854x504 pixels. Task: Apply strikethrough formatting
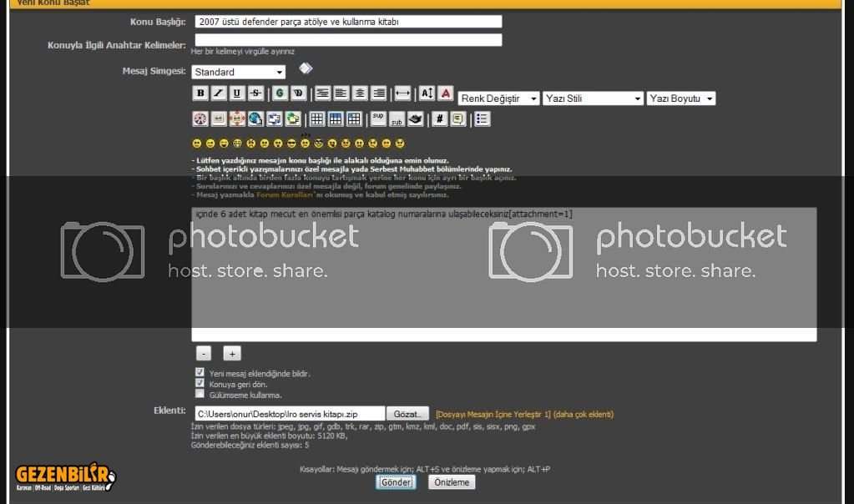pyautogui.click(x=255, y=93)
